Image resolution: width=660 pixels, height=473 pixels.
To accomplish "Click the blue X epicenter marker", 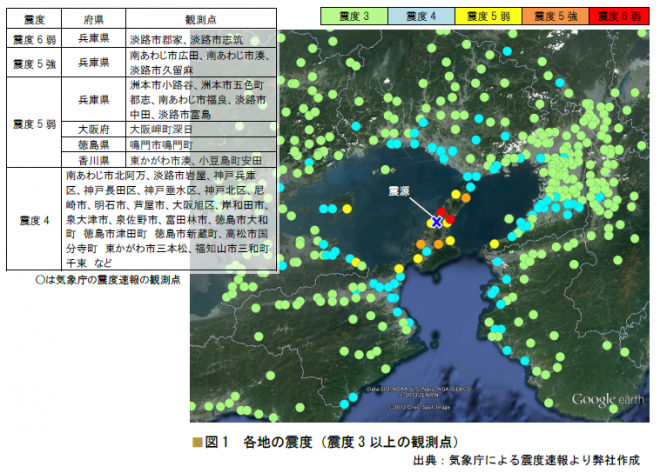I will [436, 221].
